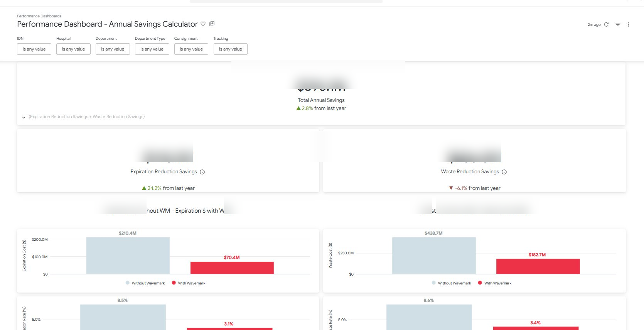Click the $200.0M expiration axis label
This screenshot has height=330, width=644.
[40, 240]
